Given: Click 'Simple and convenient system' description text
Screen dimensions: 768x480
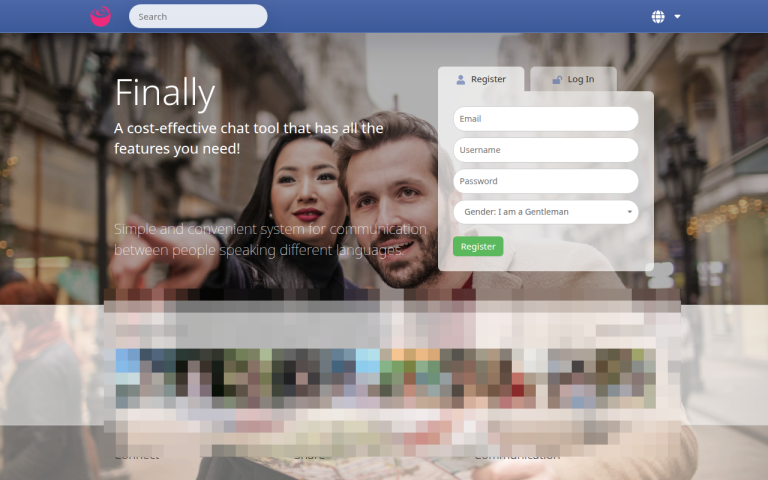Looking at the screenshot, I should [x=270, y=240].
